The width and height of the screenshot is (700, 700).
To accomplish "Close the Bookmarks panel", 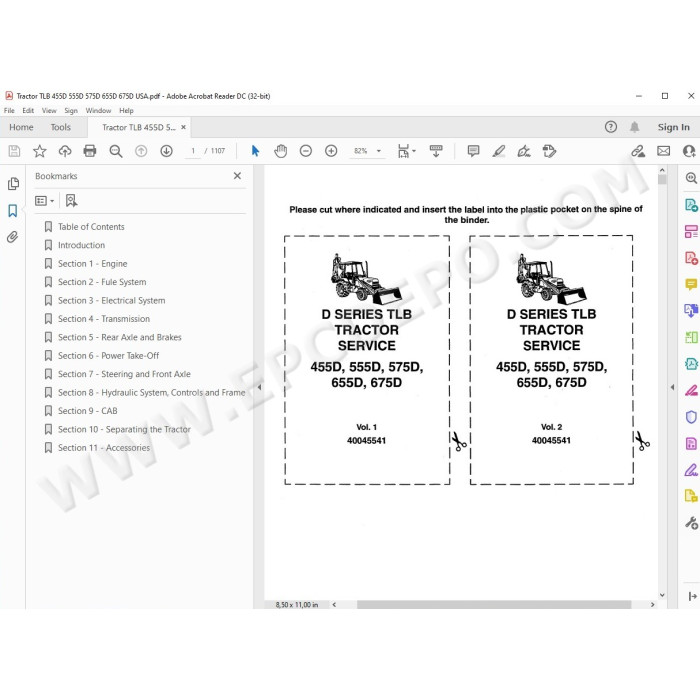I will pyautogui.click(x=238, y=176).
